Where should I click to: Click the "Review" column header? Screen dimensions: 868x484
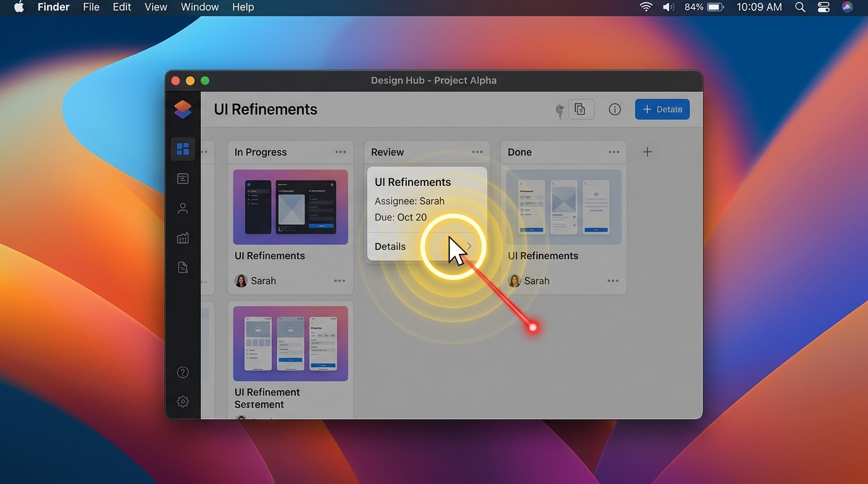coord(387,152)
